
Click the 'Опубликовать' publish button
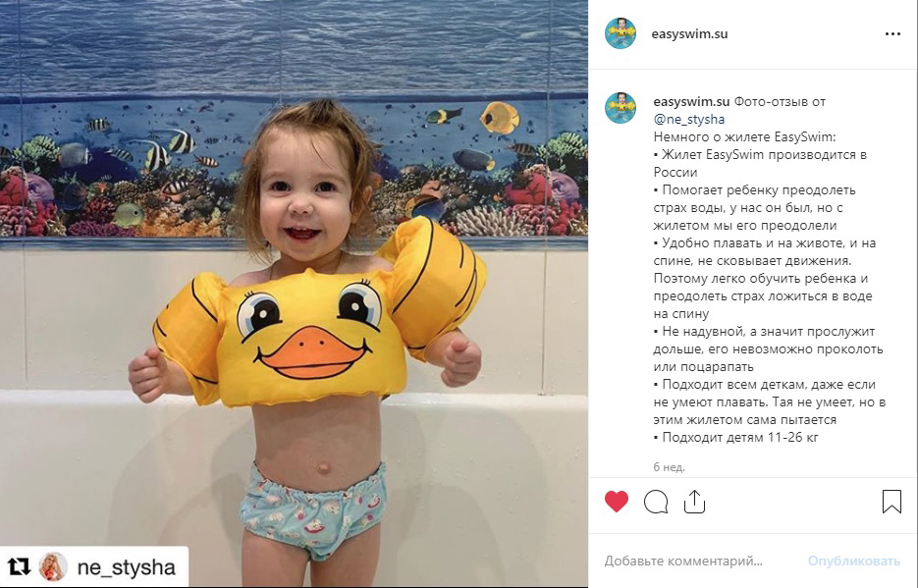click(853, 561)
